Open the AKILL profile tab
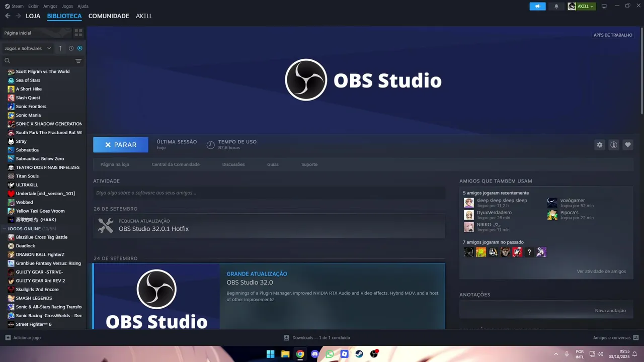Image resolution: width=644 pixels, height=362 pixels. [144, 16]
